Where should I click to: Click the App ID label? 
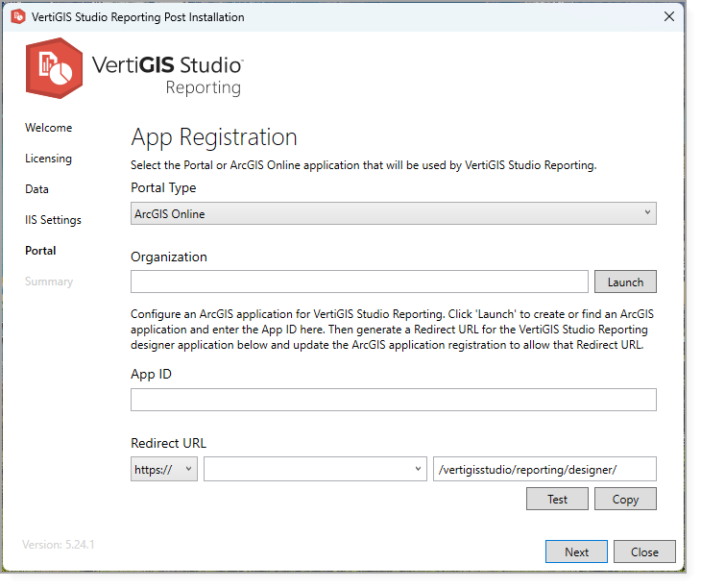151,375
